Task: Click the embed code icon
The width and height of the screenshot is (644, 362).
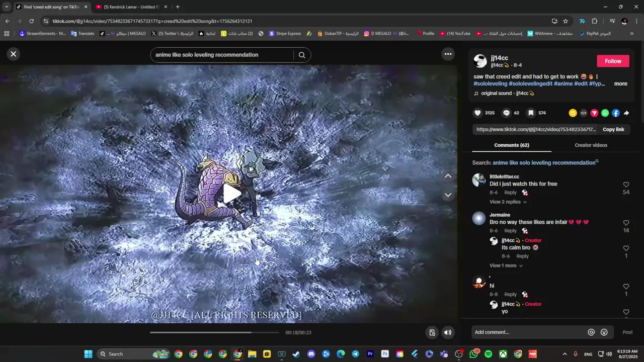Action: (584, 113)
